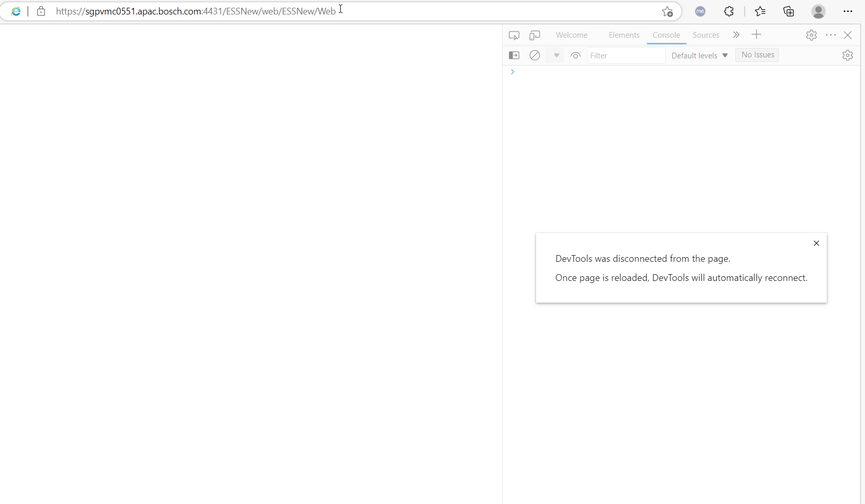The width and height of the screenshot is (865, 504).
Task: Open the browser Favorites panel
Action: (760, 11)
